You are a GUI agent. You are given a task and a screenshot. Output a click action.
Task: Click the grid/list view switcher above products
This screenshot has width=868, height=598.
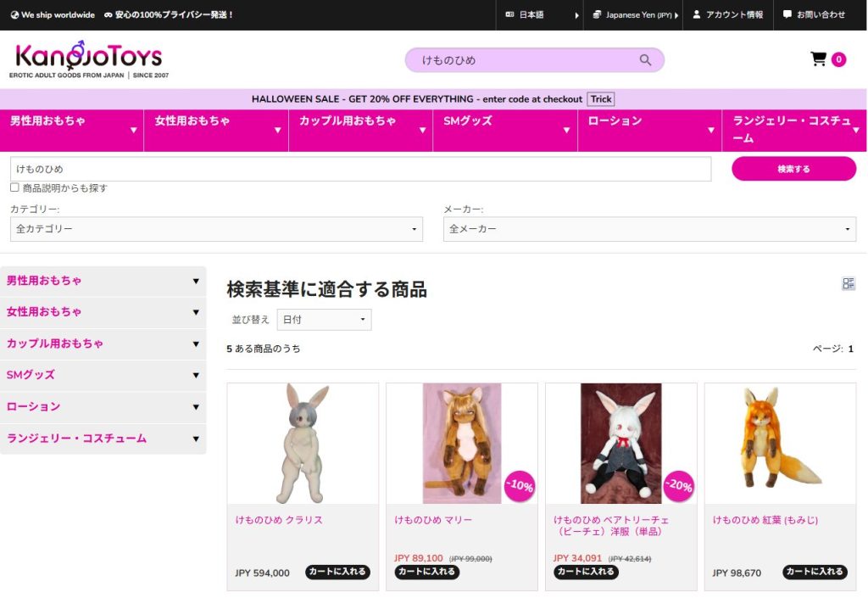tap(849, 283)
